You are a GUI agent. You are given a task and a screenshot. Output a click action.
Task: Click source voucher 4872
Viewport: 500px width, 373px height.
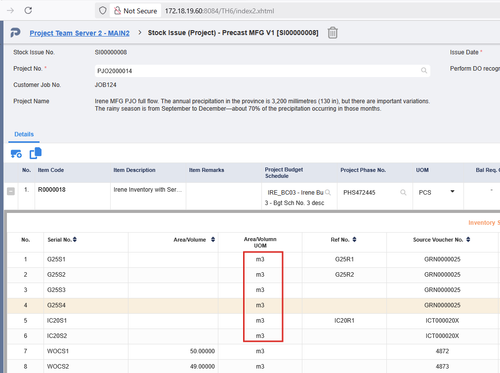[x=442, y=351]
